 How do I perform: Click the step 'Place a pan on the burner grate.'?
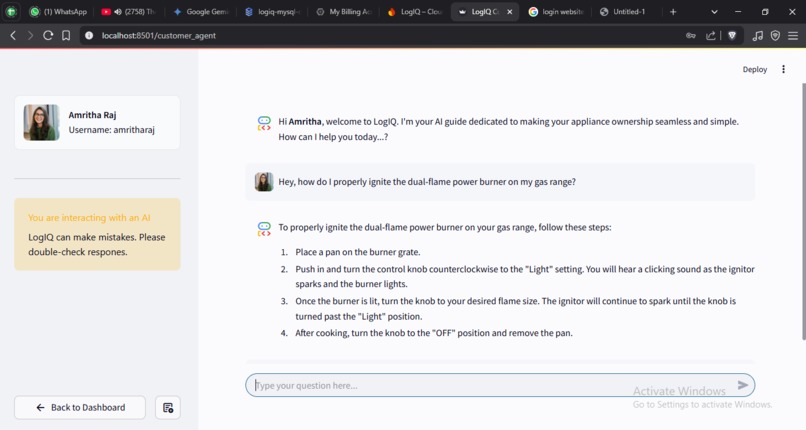coord(358,252)
